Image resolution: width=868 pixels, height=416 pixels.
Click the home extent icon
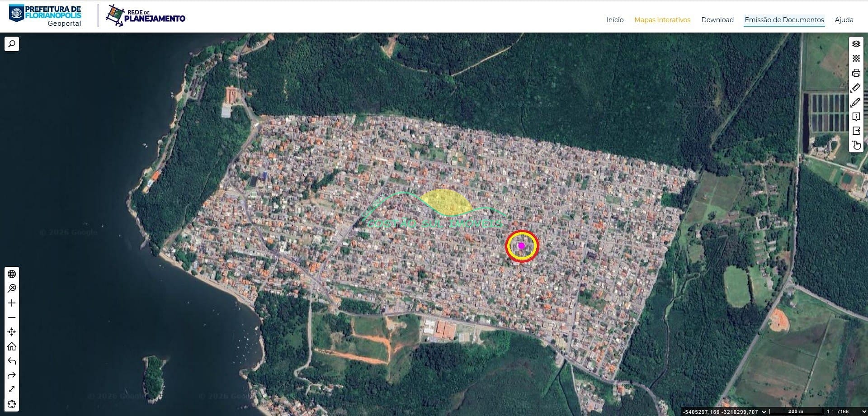[x=12, y=346]
